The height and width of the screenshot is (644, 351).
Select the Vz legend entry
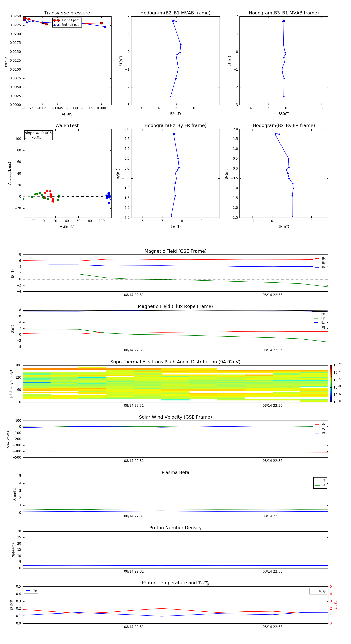pos(320,433)
